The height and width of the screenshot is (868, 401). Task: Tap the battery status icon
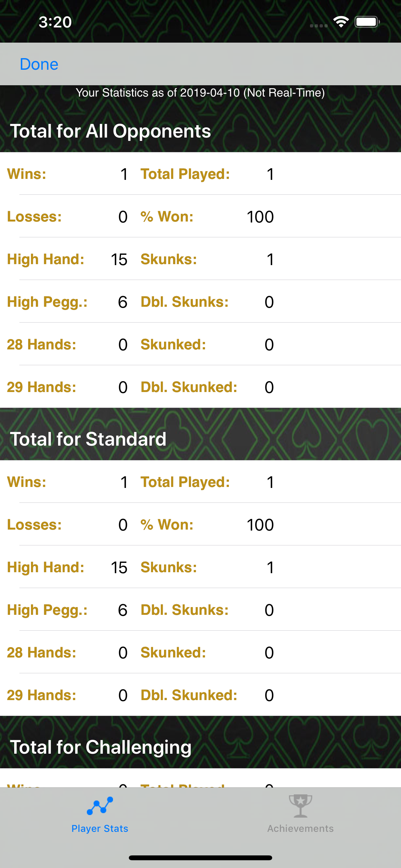[x=367, y=22]
